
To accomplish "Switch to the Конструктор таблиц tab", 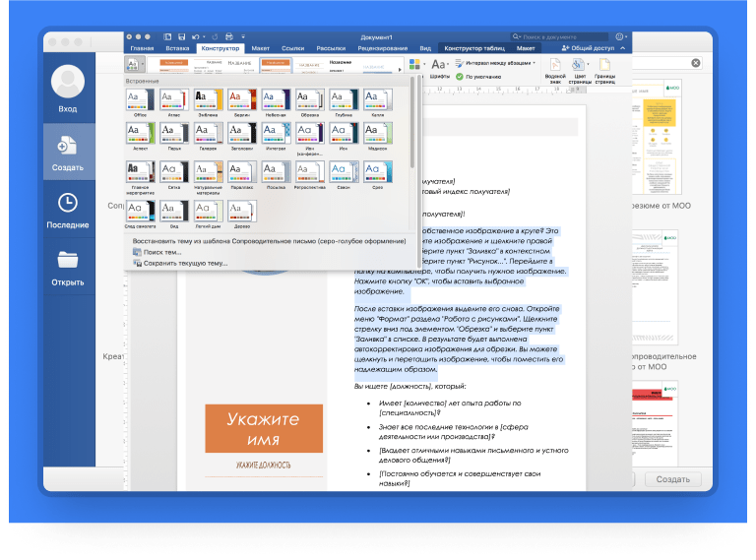I will click(475, 47).
